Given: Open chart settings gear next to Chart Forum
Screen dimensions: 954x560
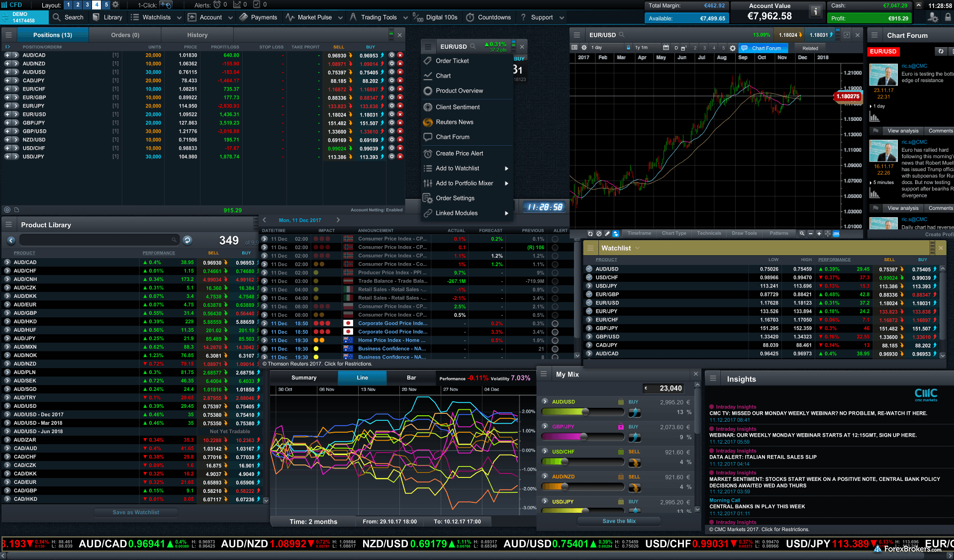Looking at the screenshot, I should (x=732, y=48).
